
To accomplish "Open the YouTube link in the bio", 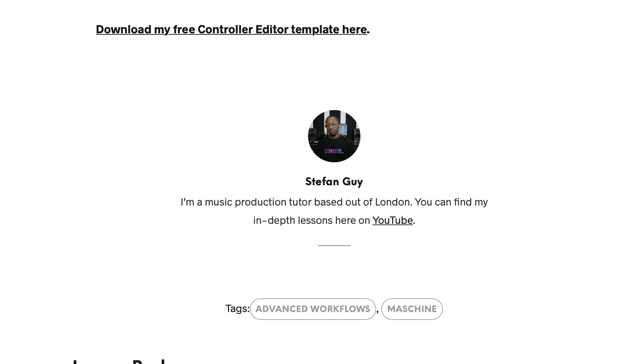I will pyautogui.click(x=392, y=220).
